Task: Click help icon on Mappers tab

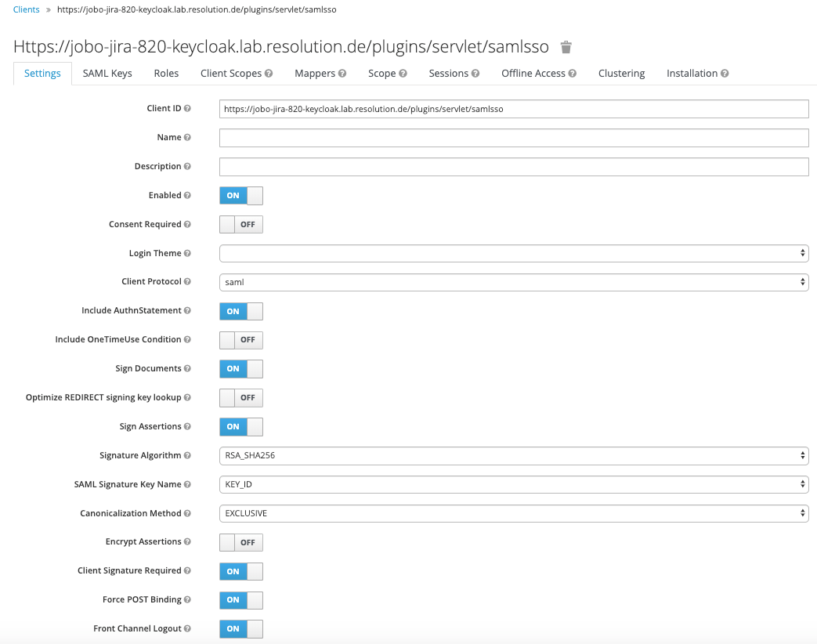Action: pyautogui.click(x=342, y=74)
